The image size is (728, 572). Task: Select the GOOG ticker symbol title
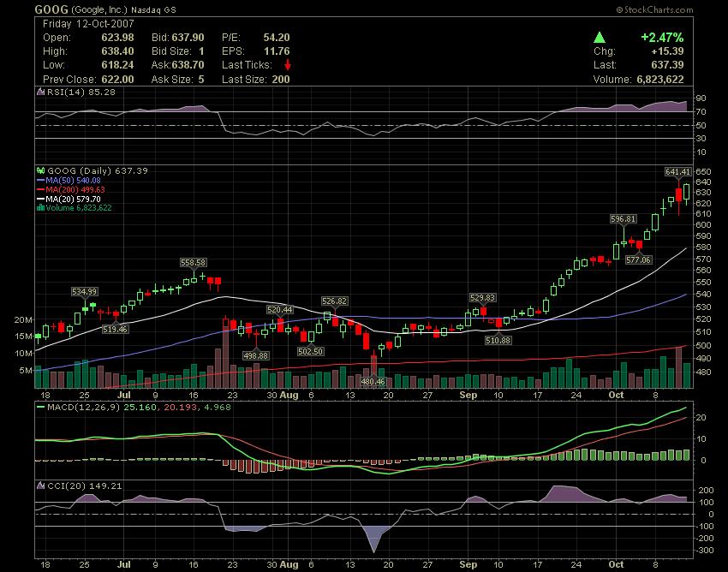click(x=51, y=9)
